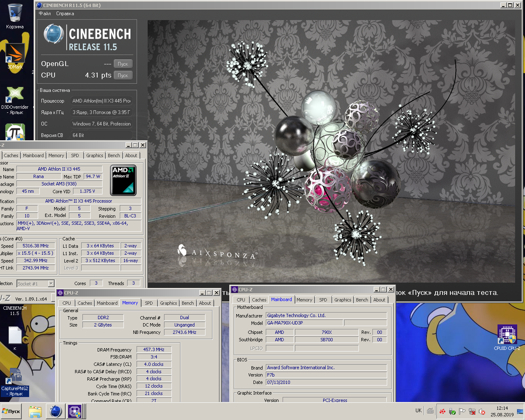The height and width of the screenshot is (420, 525).
Task: Click the Show Desktop button beside the clock
Action: (x=520, y=411)
